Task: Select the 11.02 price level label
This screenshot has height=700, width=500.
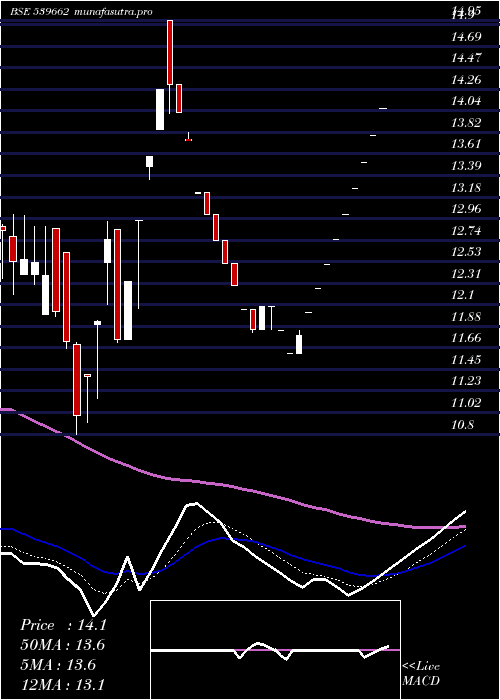Action: pos(466,403)
